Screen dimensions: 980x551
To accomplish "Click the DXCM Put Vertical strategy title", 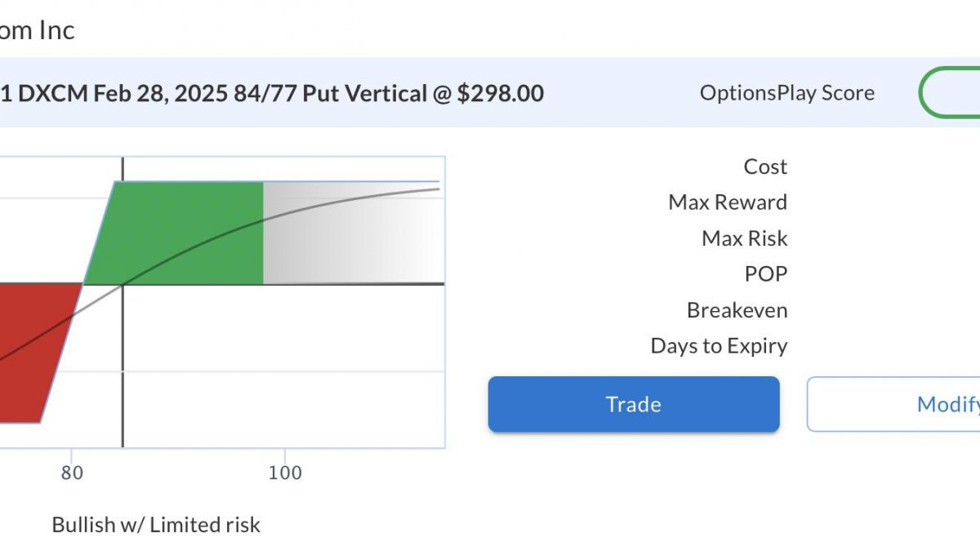I will [272, 93].
